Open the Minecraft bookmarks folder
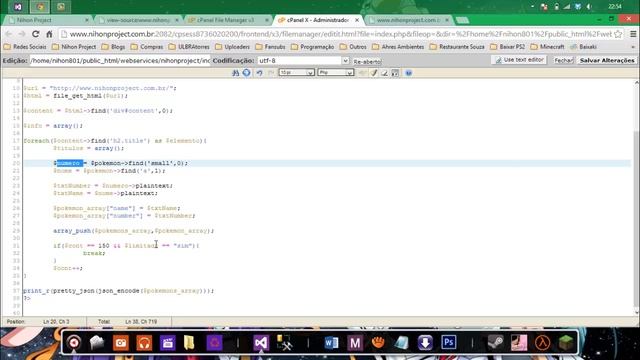 547,47
